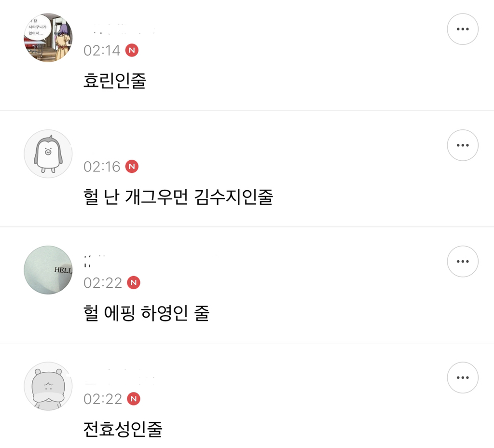Click the red N badge beside 02:14
494x448 pixels.
(132, 50)
